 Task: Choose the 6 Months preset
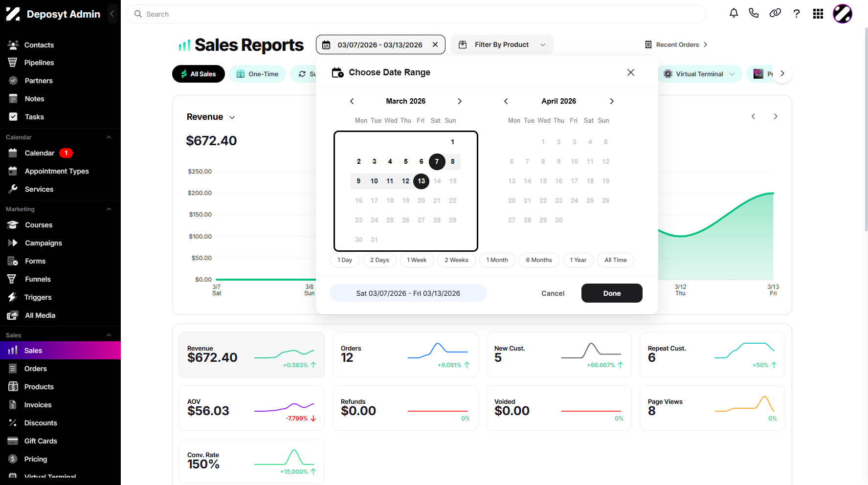[x=539, y=260]
